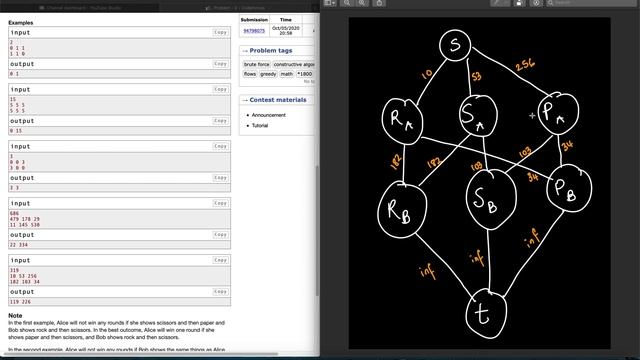Click the greedy tag
Viewport: 640px width, 360px height.
click(x=268, y=74)
